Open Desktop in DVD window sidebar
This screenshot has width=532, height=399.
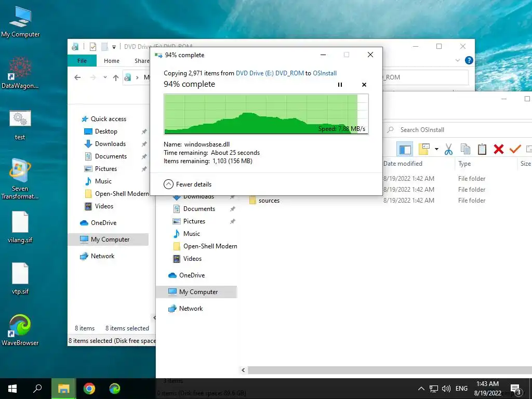(101, 131)
